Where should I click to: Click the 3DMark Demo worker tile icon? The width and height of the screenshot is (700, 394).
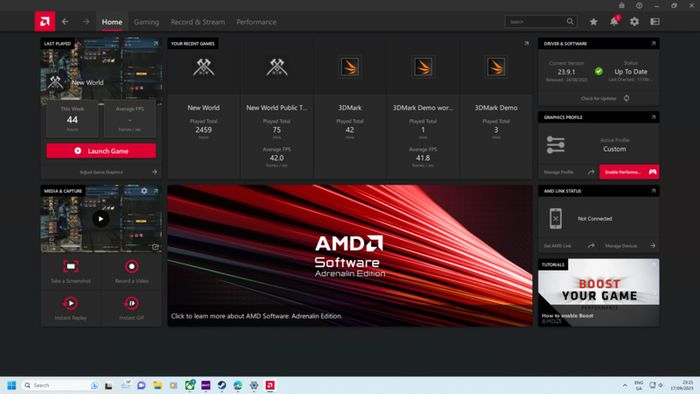pyautogui.click(x=423, y=67)
